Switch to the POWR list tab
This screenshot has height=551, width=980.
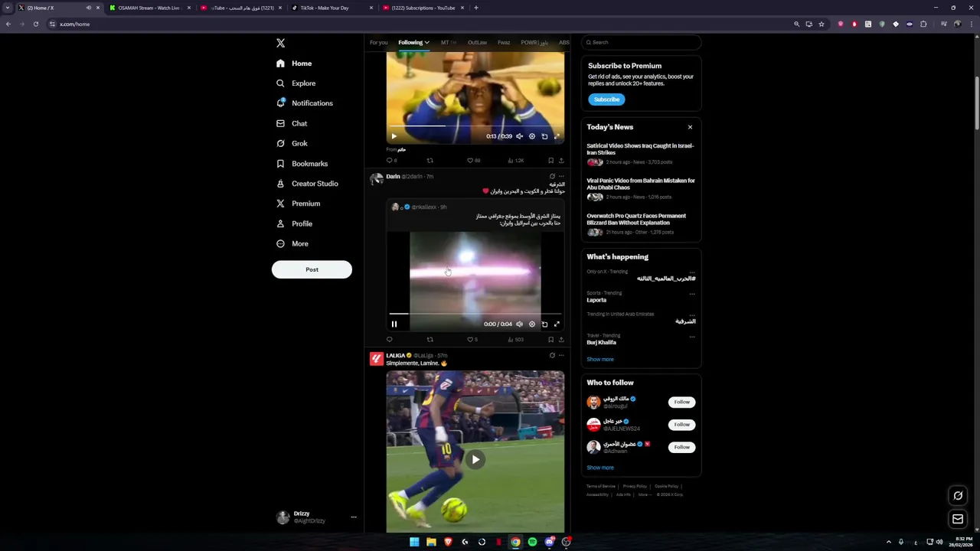coord(534,43)
